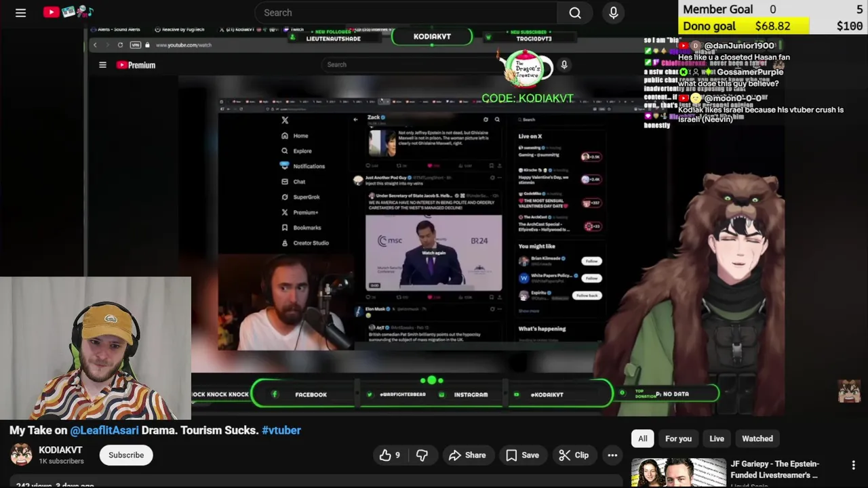Play the msc podium video in the X feed
The width and height of the screenshot is (868, 488).
coord(434,252)
